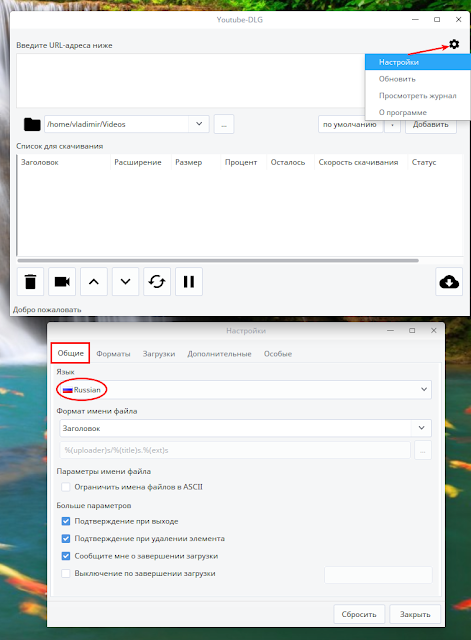
Task: Click the Сбросить button
Action: (x=359, y=614)
